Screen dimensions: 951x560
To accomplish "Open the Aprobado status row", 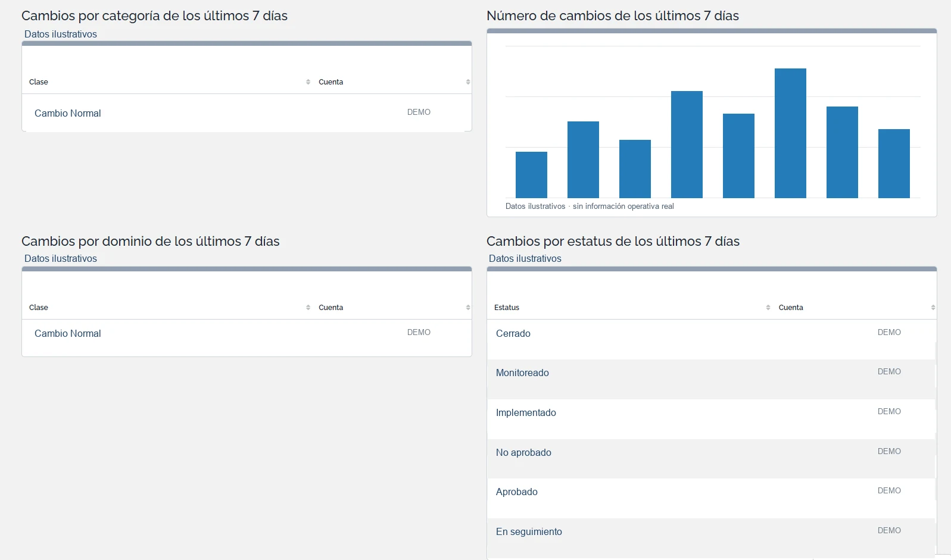I will (x=712, y=498).
